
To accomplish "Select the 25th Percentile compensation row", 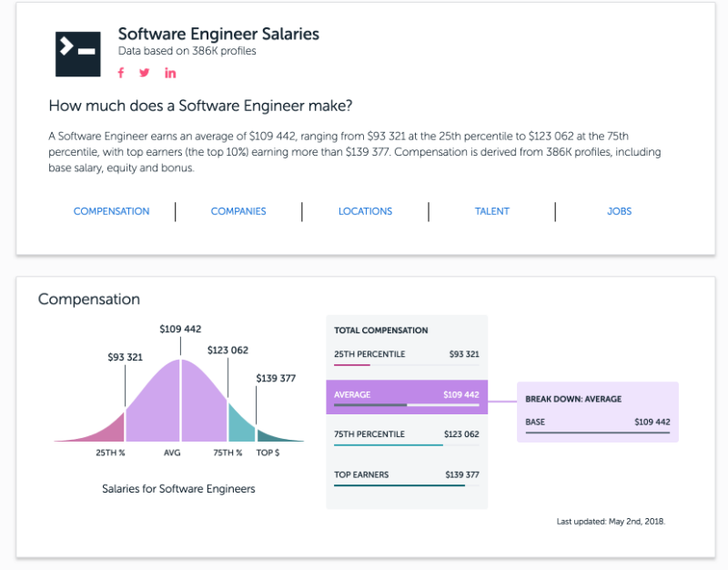I will 406,355.
